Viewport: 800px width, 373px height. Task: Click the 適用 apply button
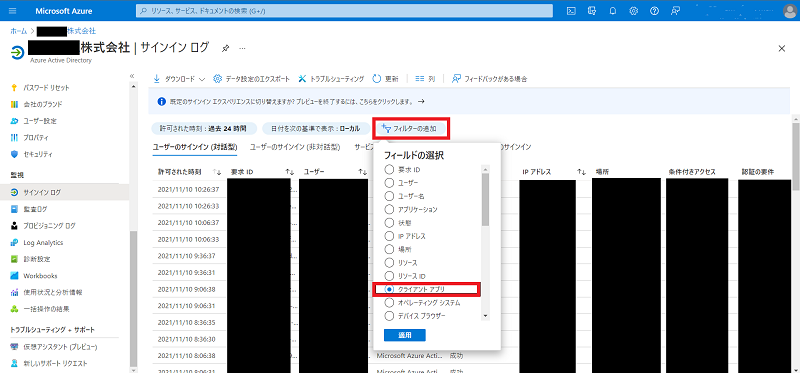(405, 335)
